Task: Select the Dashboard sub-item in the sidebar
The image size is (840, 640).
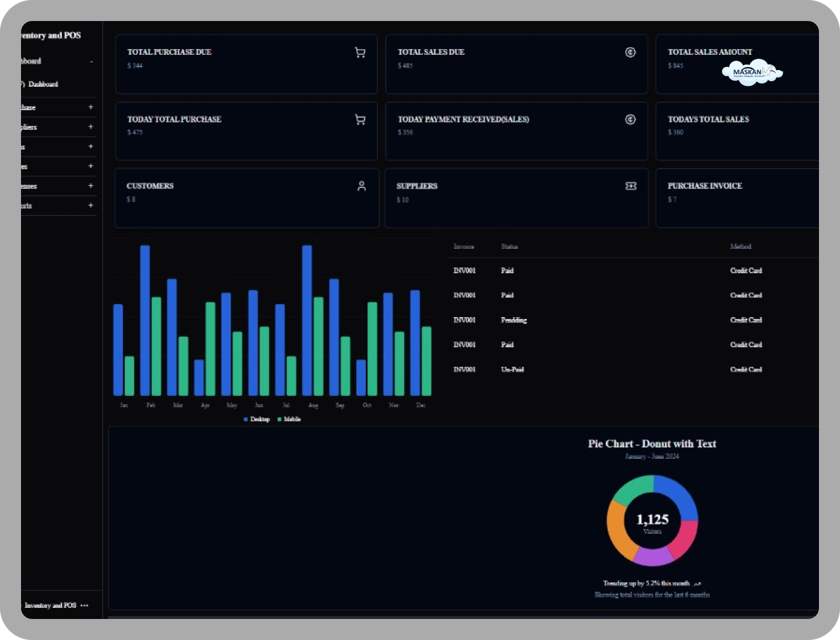Action: point(43,84)
